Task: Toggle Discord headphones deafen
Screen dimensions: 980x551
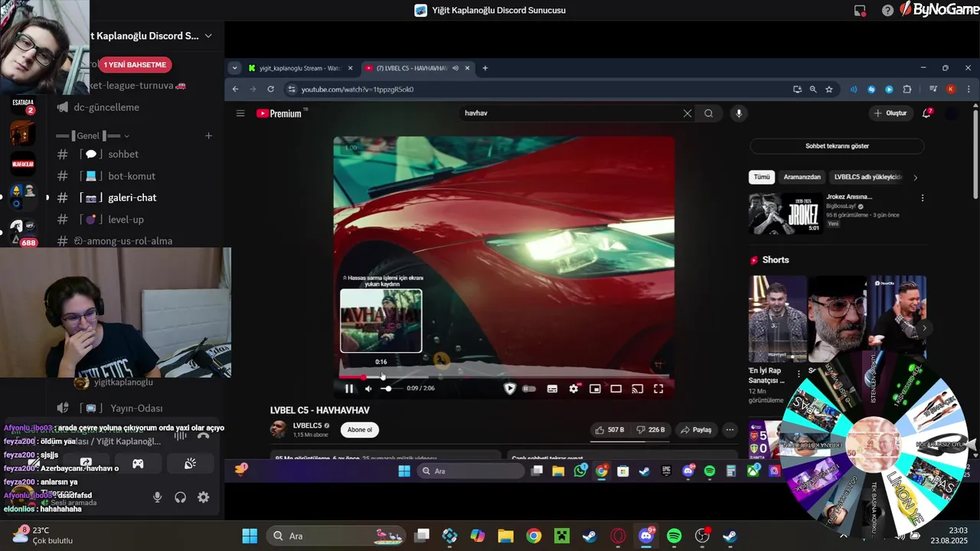Action: pyautogui.click(x=181, y=497)
